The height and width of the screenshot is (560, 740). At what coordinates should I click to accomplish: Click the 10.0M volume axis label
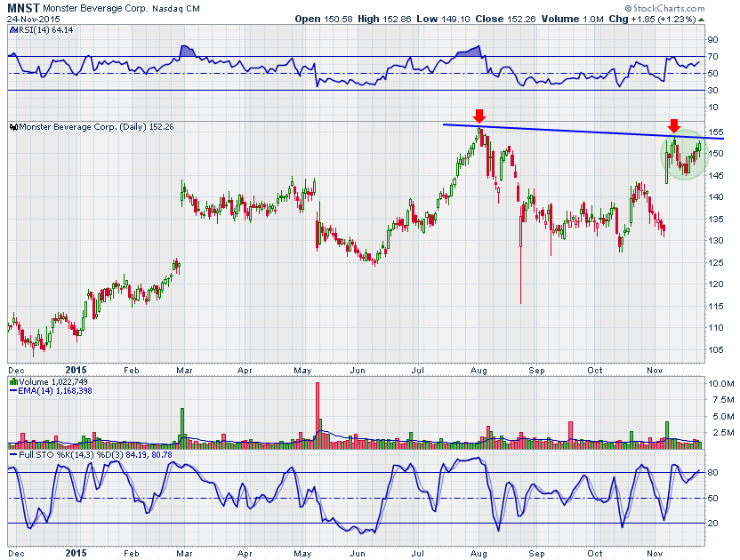720,383
